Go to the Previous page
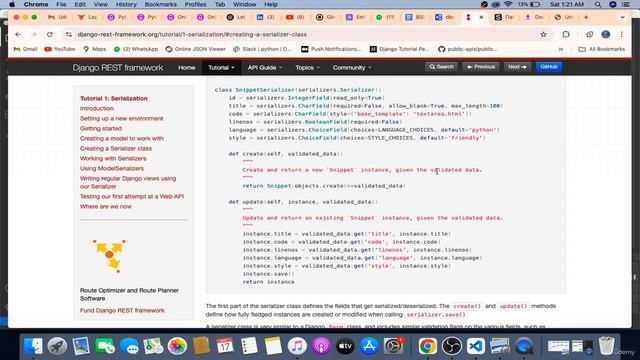The height and width of the screenshot is (360, 640). click(x=481, y=67)
